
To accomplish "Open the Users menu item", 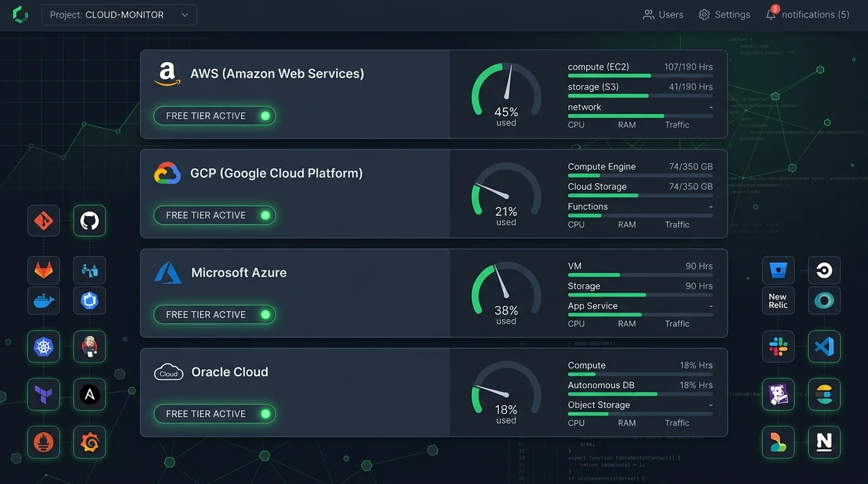I will [663, 14].
